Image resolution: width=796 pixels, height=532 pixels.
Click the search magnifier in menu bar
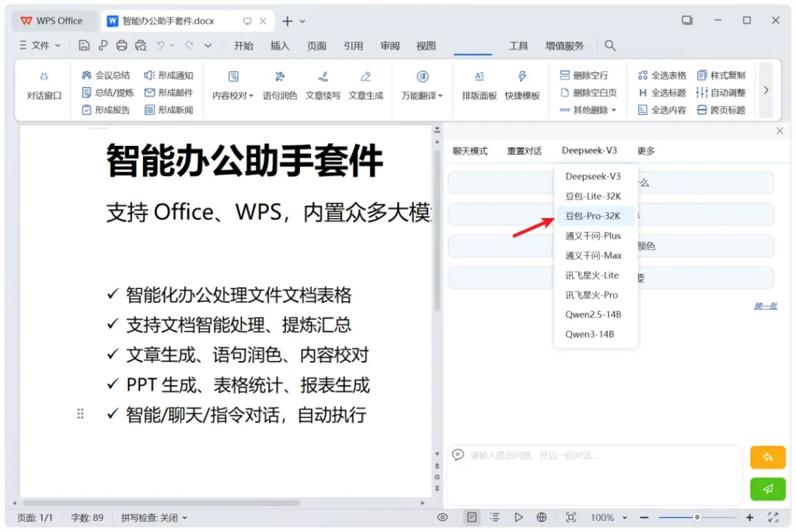click(x=610, y=46)
